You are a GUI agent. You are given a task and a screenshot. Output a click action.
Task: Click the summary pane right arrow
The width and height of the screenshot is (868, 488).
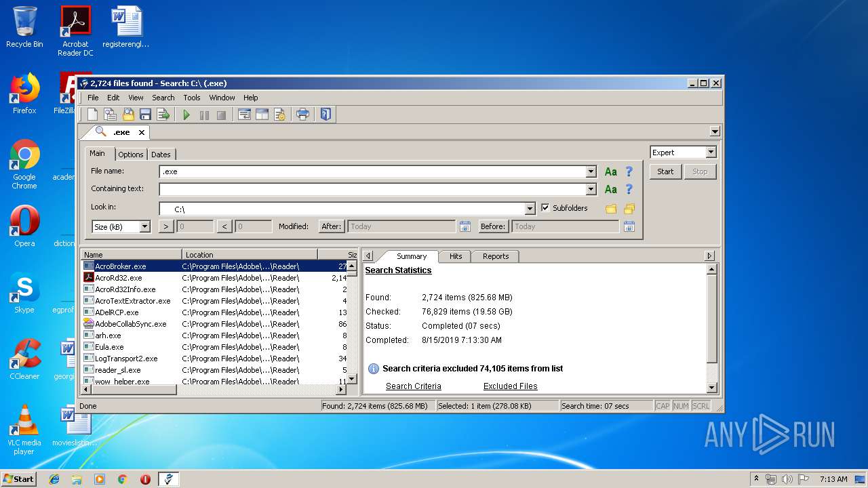click(x=709, y=256)
